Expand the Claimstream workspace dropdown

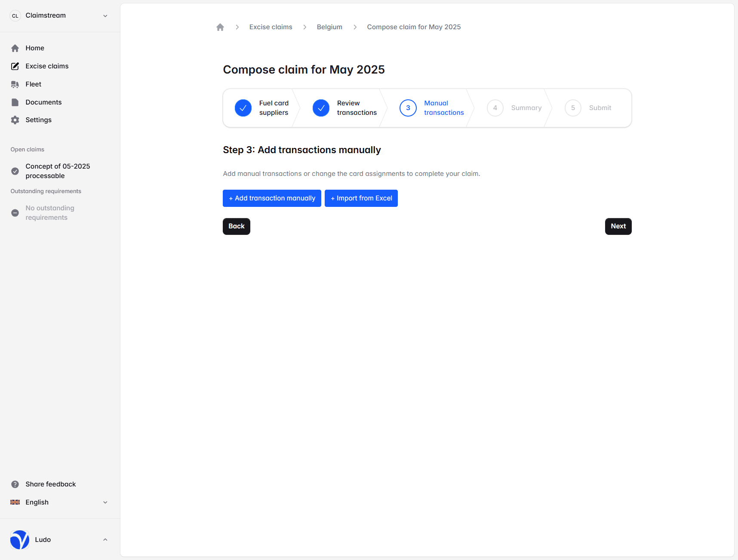tap(105, 16)
